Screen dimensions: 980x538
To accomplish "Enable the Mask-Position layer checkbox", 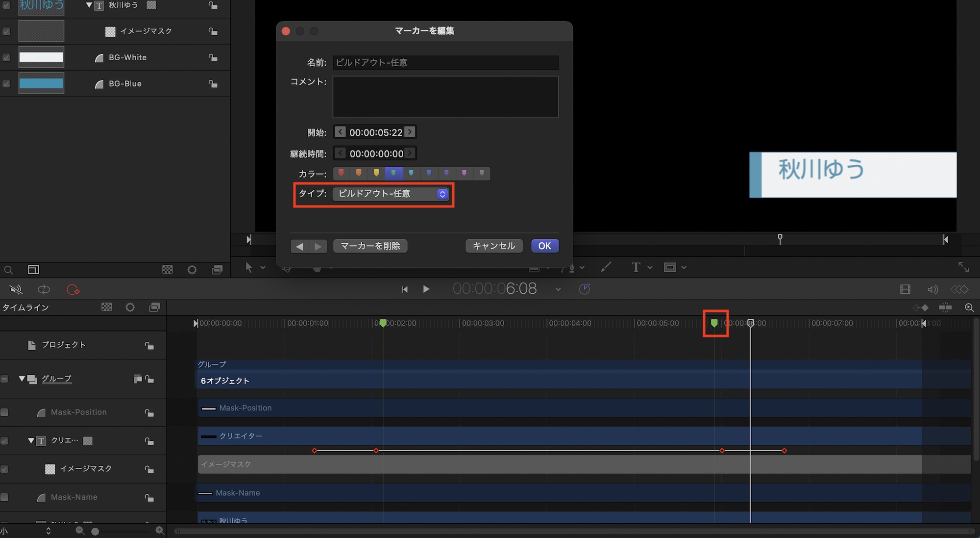I will tap(4, 412).
